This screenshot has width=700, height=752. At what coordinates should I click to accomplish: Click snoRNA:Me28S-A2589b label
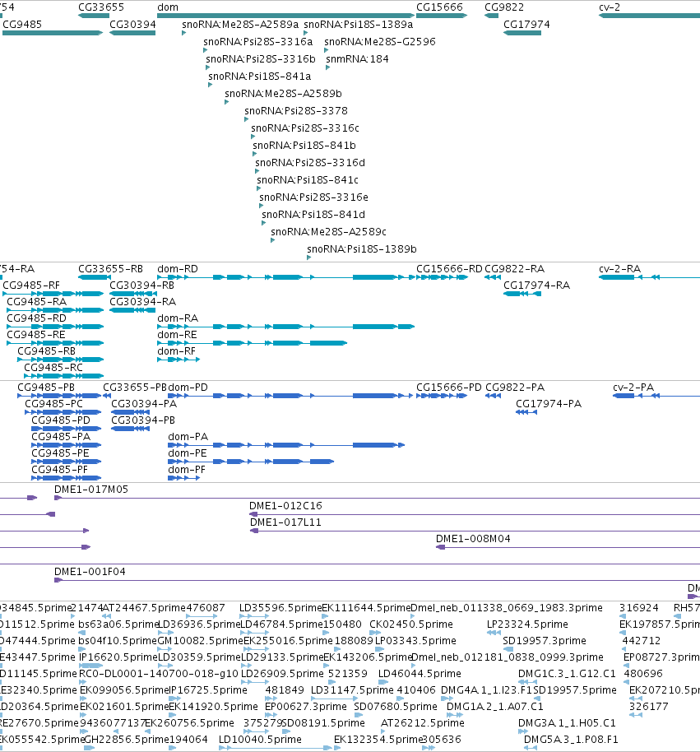(x=283, y=94)
